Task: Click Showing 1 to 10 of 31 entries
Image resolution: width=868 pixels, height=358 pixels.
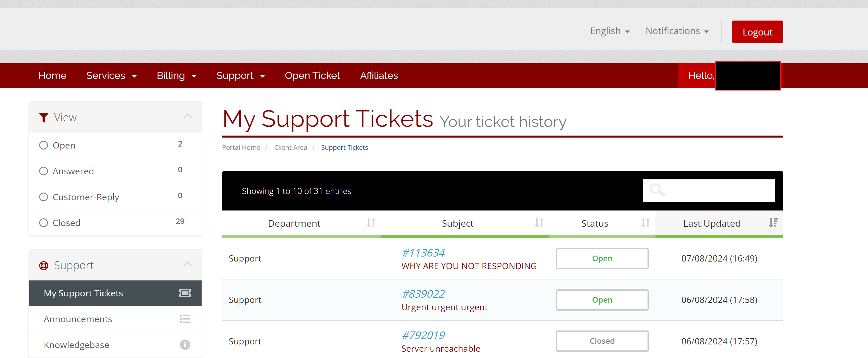Action: point(296,191)
